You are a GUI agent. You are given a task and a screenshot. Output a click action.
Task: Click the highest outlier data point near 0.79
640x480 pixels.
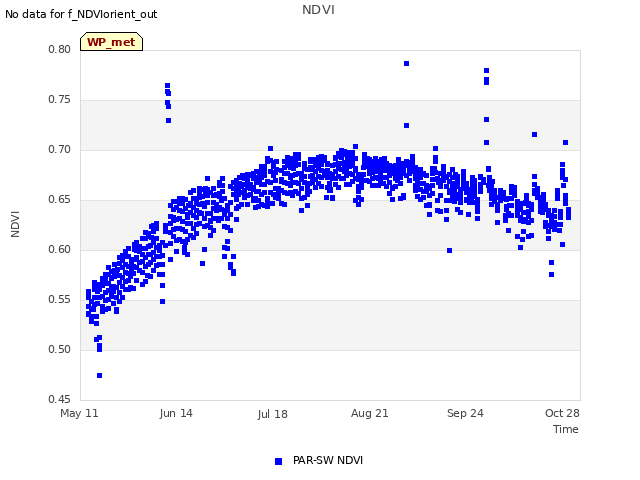click(x=407, y=64)
